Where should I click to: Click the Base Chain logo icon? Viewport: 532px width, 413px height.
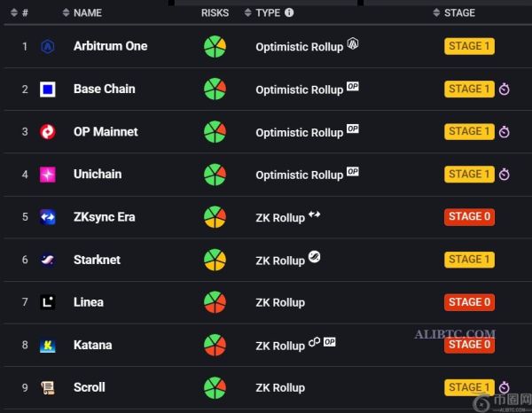(48, 89)
